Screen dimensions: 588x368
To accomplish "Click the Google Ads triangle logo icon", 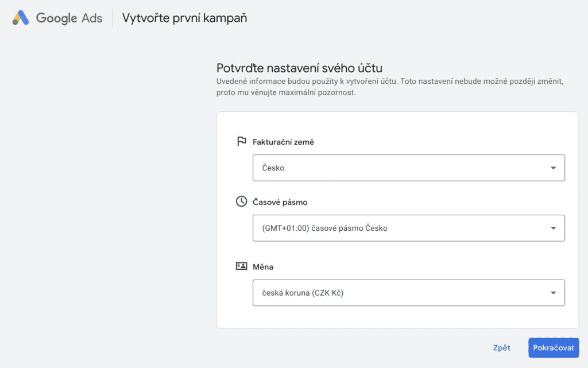I will 21,18.
